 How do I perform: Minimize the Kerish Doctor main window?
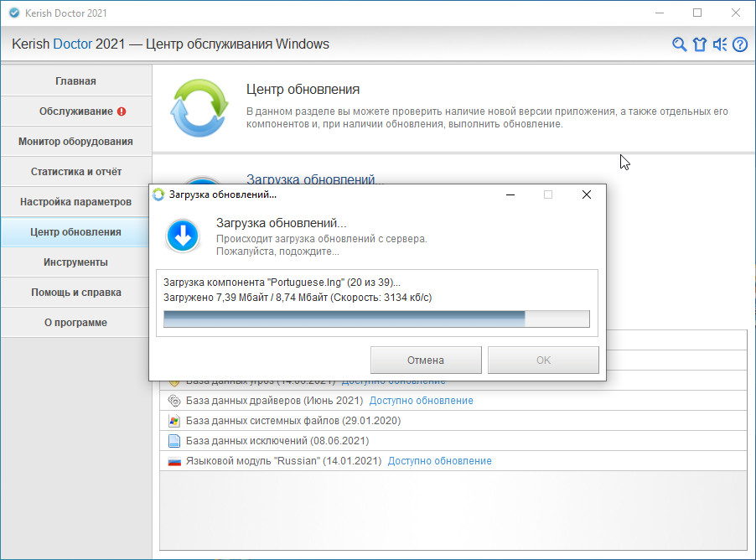[x=660, y=13]
